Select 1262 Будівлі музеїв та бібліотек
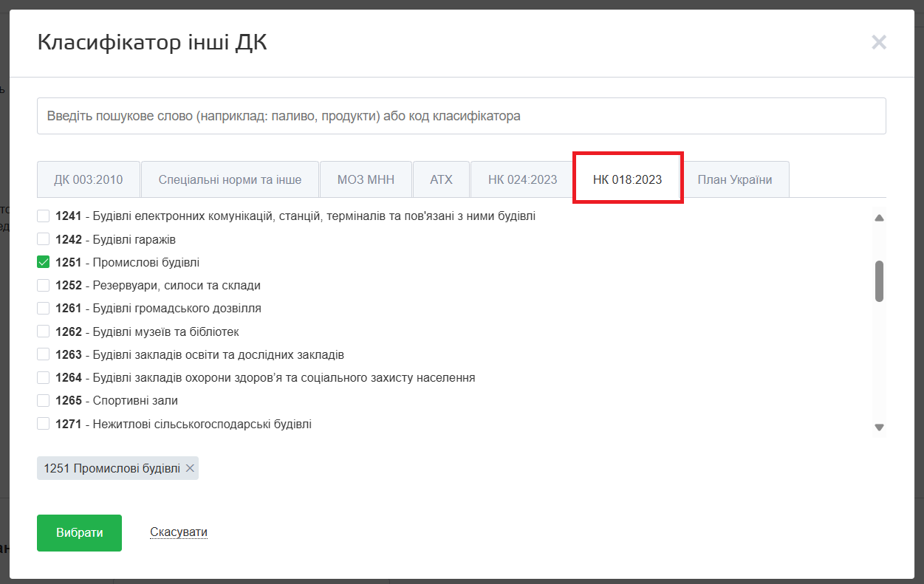This screenshot has width=924, height=584. 44,331
